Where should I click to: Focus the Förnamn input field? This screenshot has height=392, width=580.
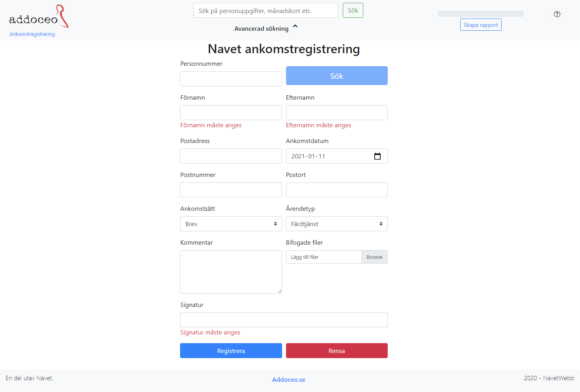click(x=231, y=113)
